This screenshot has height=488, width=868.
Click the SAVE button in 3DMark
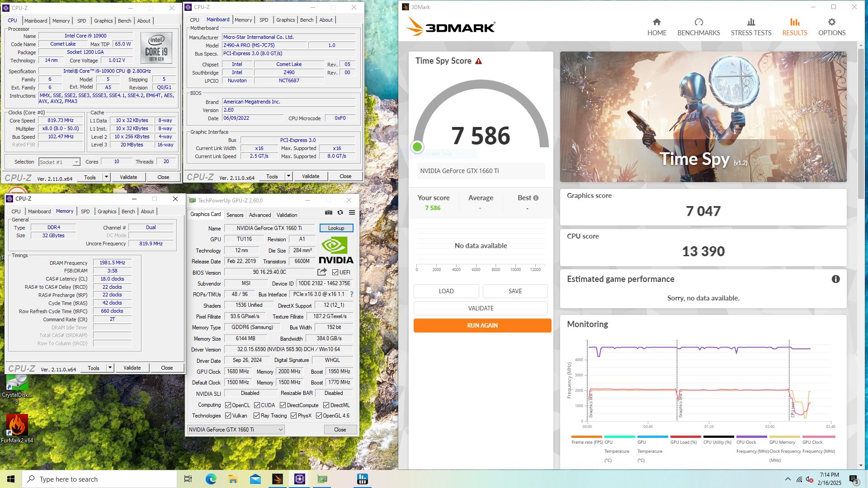(515, 291)
